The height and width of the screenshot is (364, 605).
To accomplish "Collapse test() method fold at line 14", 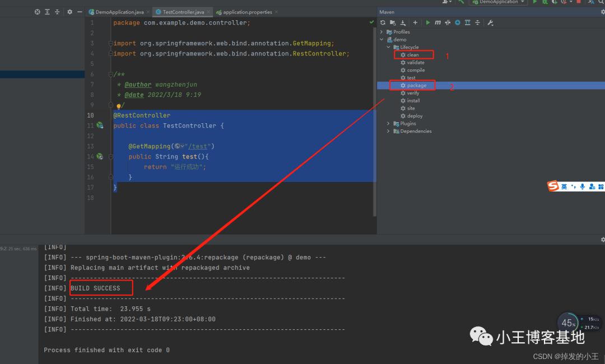I will coord(111,157).
